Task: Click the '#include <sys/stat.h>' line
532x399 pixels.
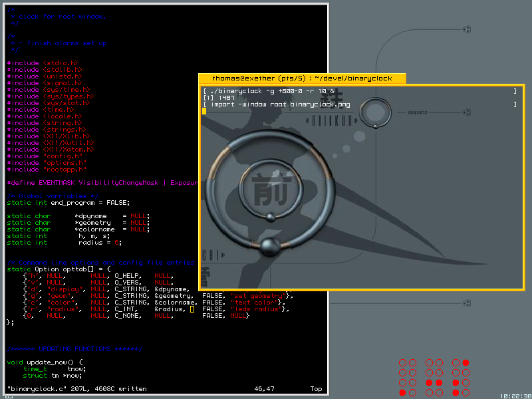Action: tap(49, 103)
